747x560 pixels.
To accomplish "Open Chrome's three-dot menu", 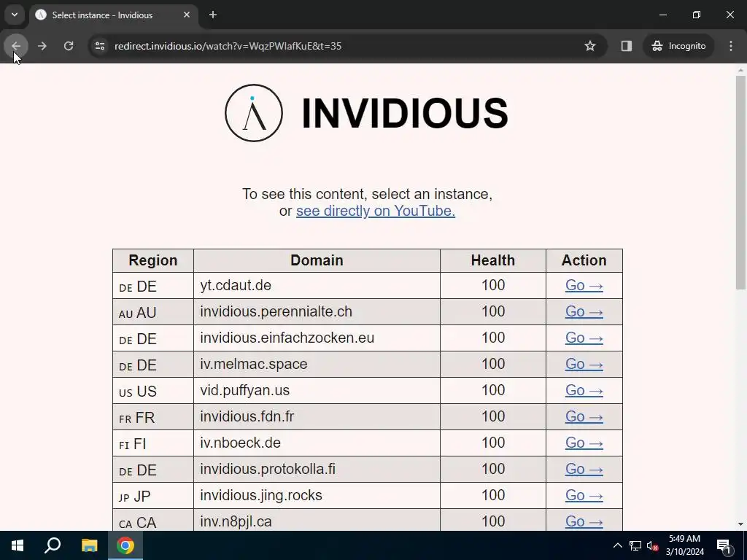I will tap(731, 46).
